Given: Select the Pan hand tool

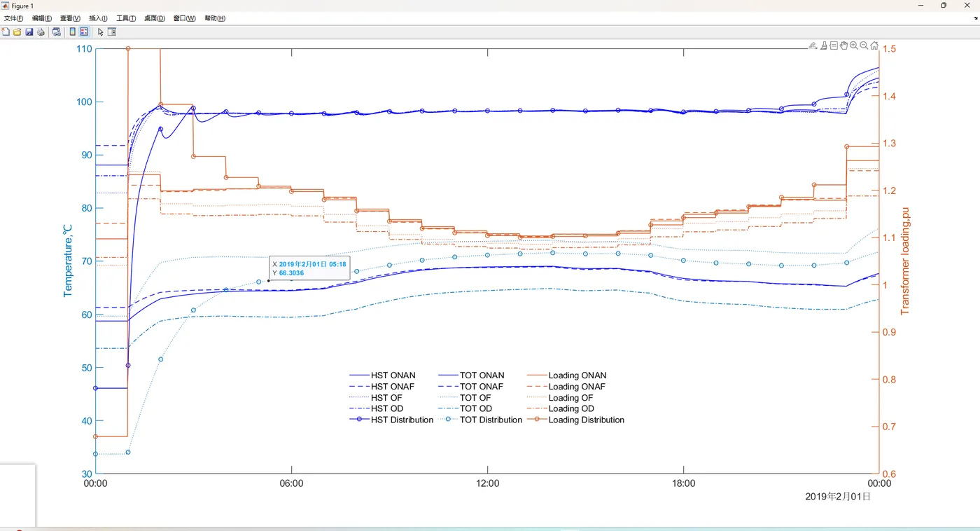Looking at the screenshot, I should click(843, 46).
